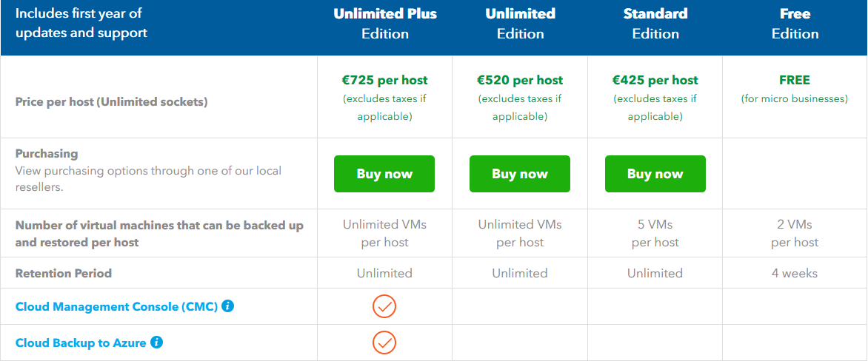The width and height of the screenshot is (868, 361).
Task: Click the 4 weeks retention cell
Action: click(x=795, y=273)
